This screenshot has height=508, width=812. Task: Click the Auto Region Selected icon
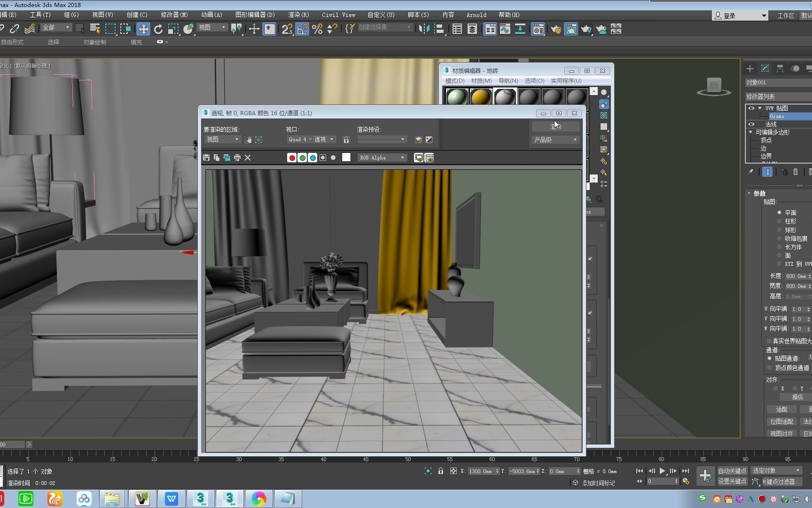pos(258,140)
